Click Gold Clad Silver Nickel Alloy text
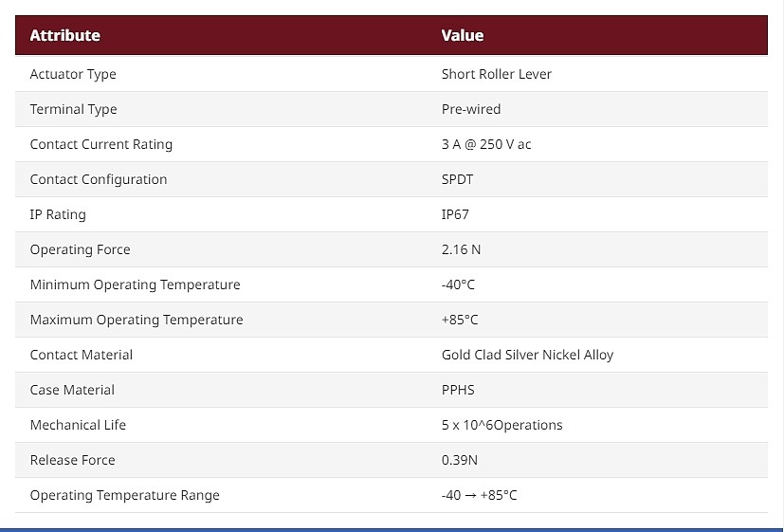 coord(527,355)
